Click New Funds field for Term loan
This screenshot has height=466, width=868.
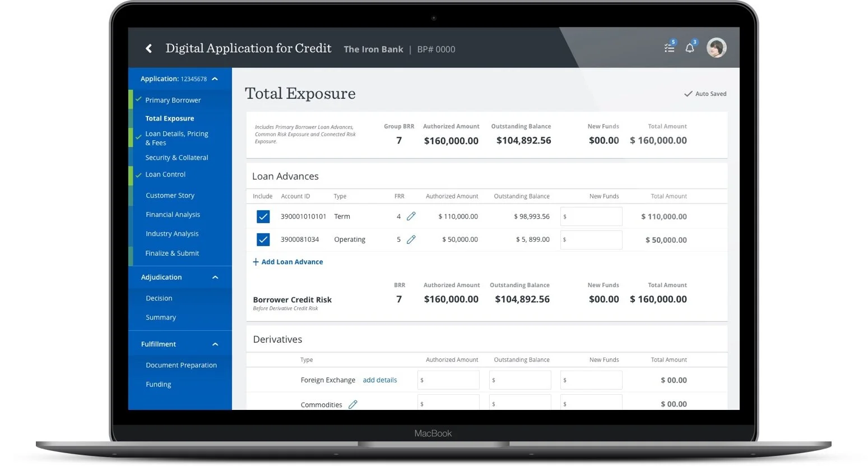click(591, 216)
